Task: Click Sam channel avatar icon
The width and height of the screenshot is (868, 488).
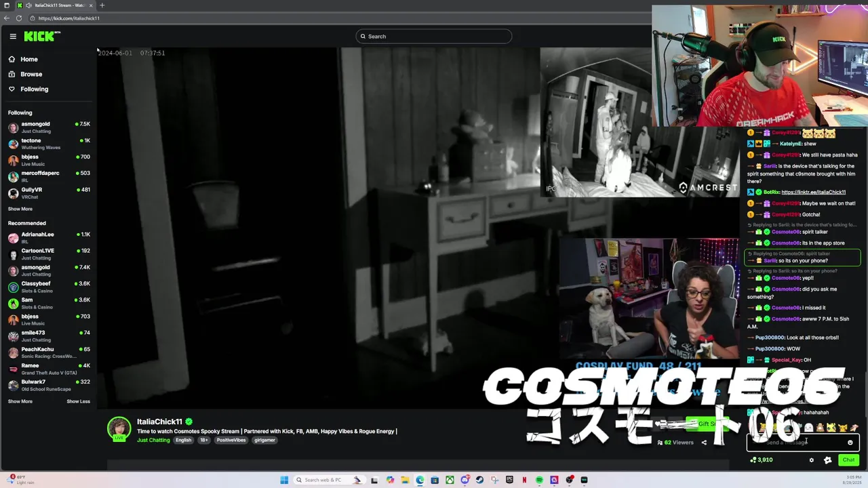Action: pyautogui.click(x=14, y=303)
